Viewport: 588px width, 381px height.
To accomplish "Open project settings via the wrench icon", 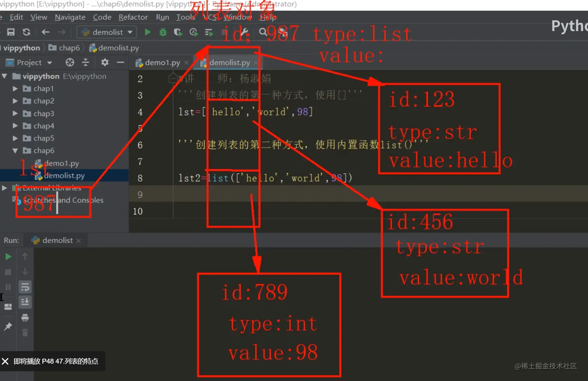I will 245,32.
